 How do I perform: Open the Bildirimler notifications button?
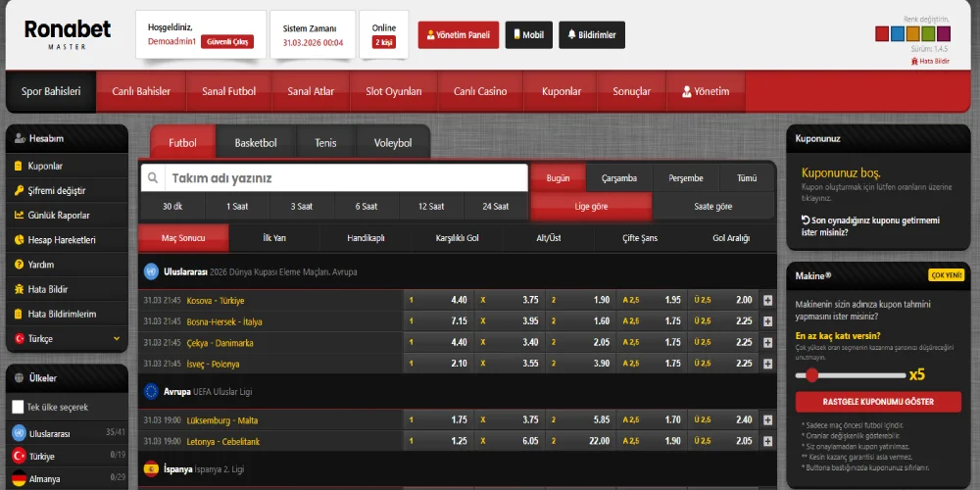tap(592, 35)
